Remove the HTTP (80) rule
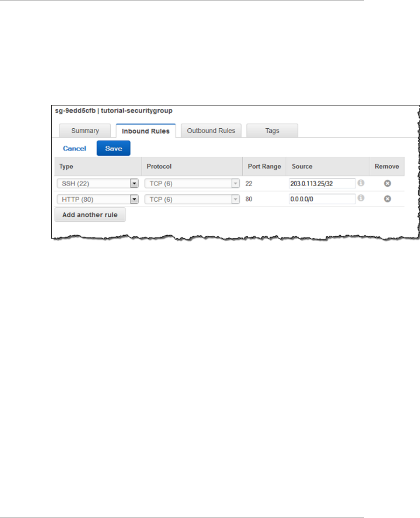The width and height of the screenshot is (420, 518). click(387, 199)
